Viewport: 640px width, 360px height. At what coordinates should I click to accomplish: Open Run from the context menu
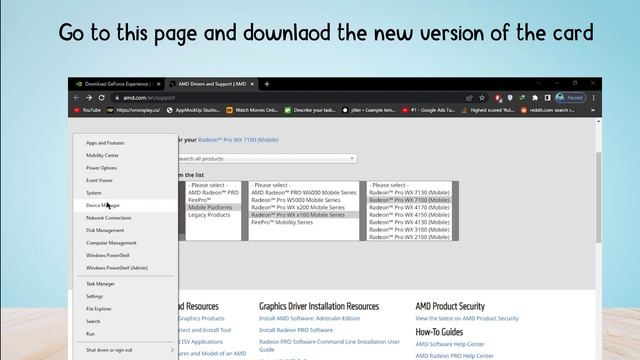point(126,334)
